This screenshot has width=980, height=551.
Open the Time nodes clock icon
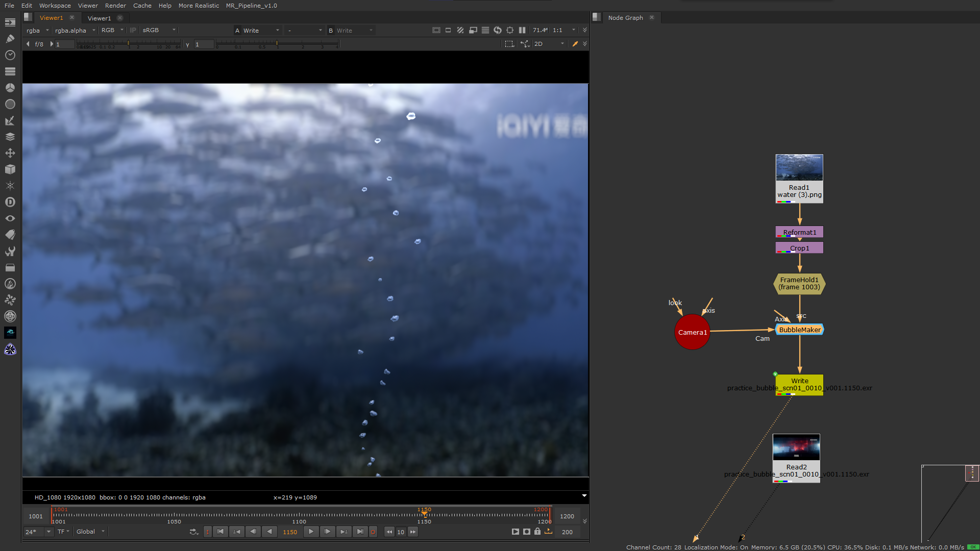(x=10, y=55)
